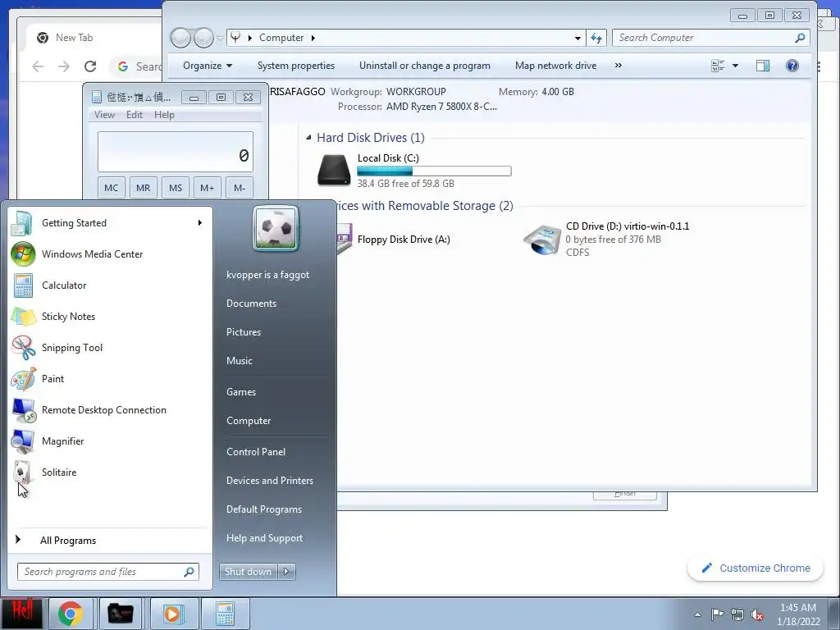Screen dimensions: 840x630
Task: Start Remote Desktop Connection
Action: 111,410
